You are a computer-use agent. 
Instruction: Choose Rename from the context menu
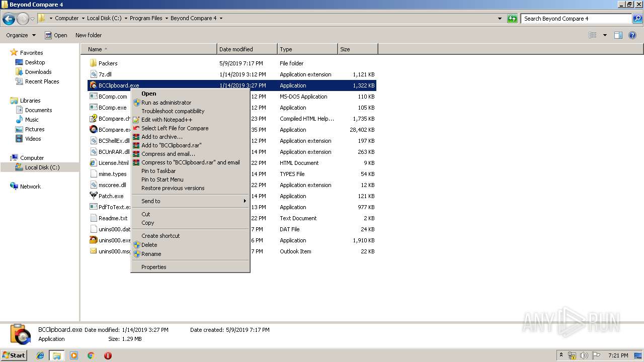(x=190, y=254)
